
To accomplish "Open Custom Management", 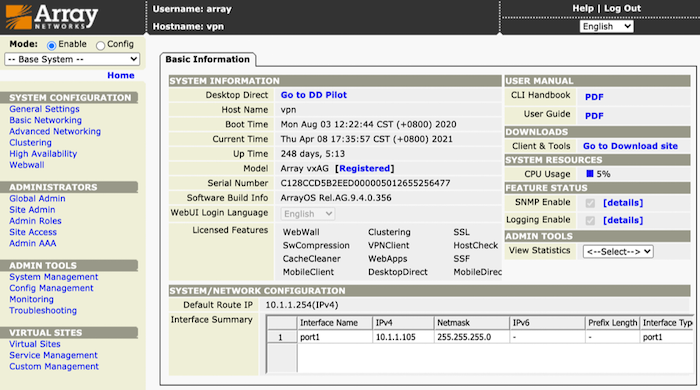I will coord(54,366).
